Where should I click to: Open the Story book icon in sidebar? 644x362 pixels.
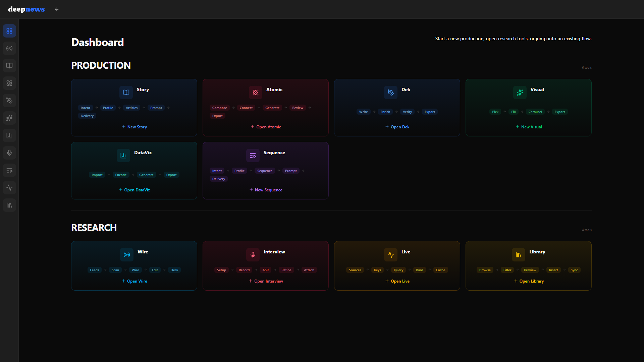click(x=9, y=66)
